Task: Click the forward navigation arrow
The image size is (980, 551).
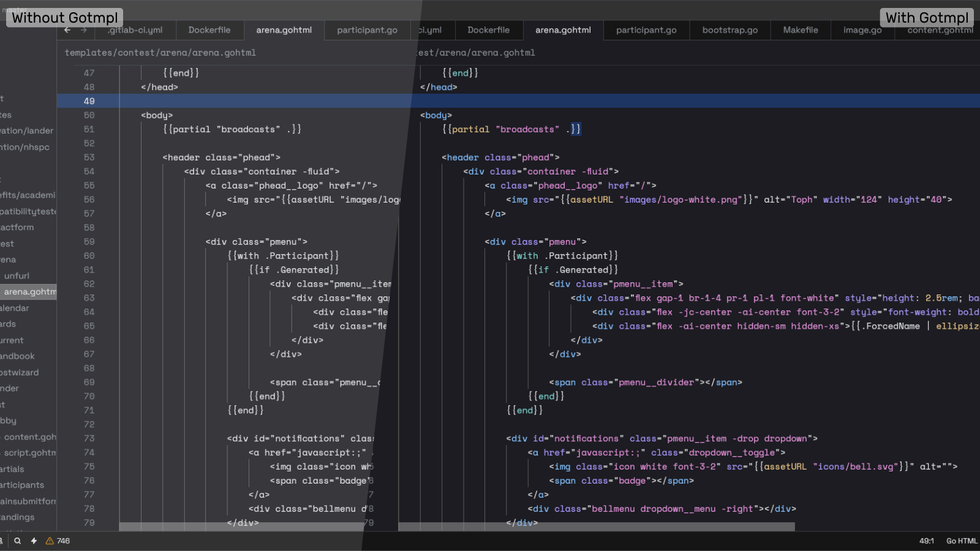Action: tap(84, 30)
